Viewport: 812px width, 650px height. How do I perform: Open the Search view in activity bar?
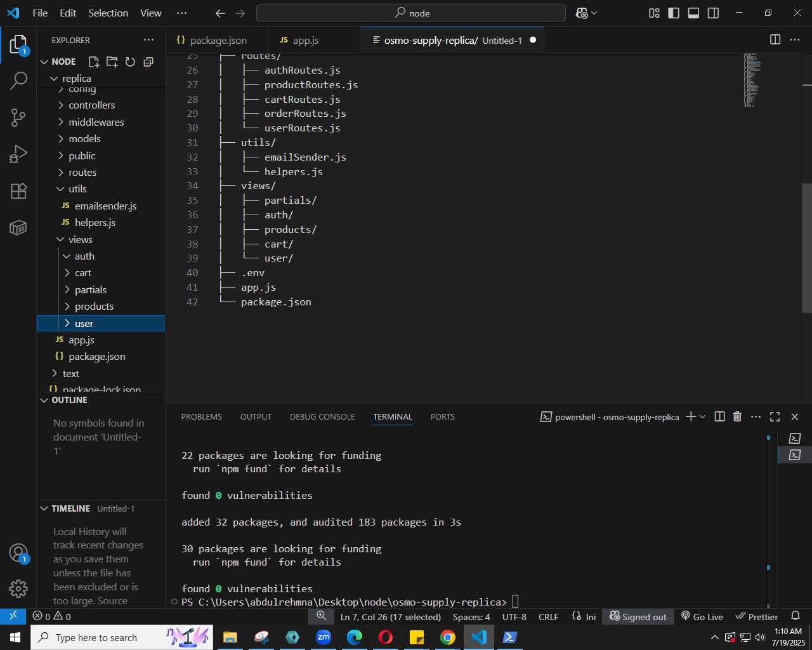point(18,81)
